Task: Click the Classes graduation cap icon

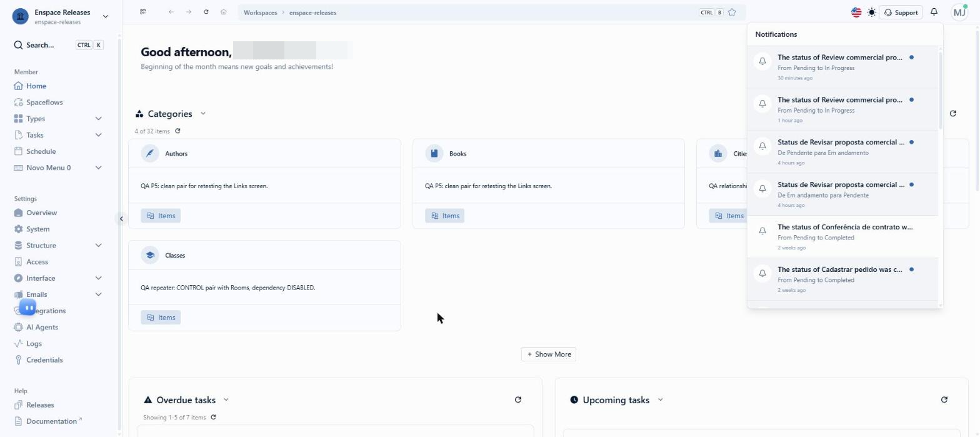Action: pos(150,255)
